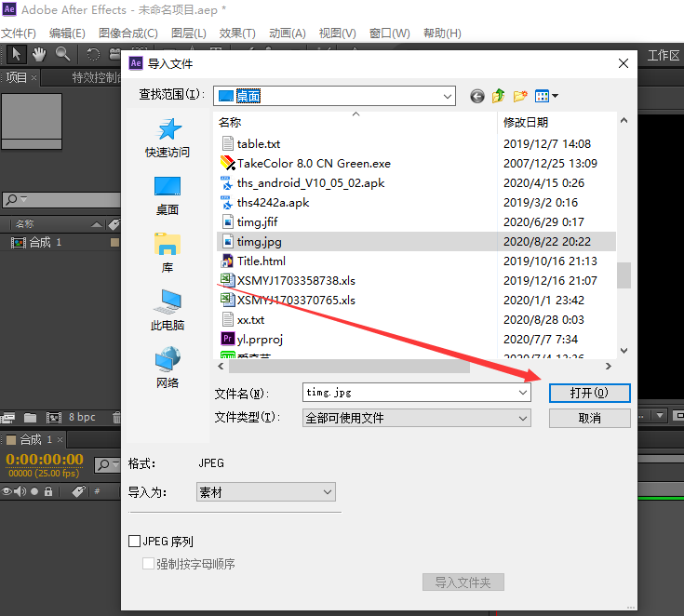Switch to the 合成 1 timeline tab
Image resolution: width=684 pixels, height=616 pixels.
click(35, 439)
